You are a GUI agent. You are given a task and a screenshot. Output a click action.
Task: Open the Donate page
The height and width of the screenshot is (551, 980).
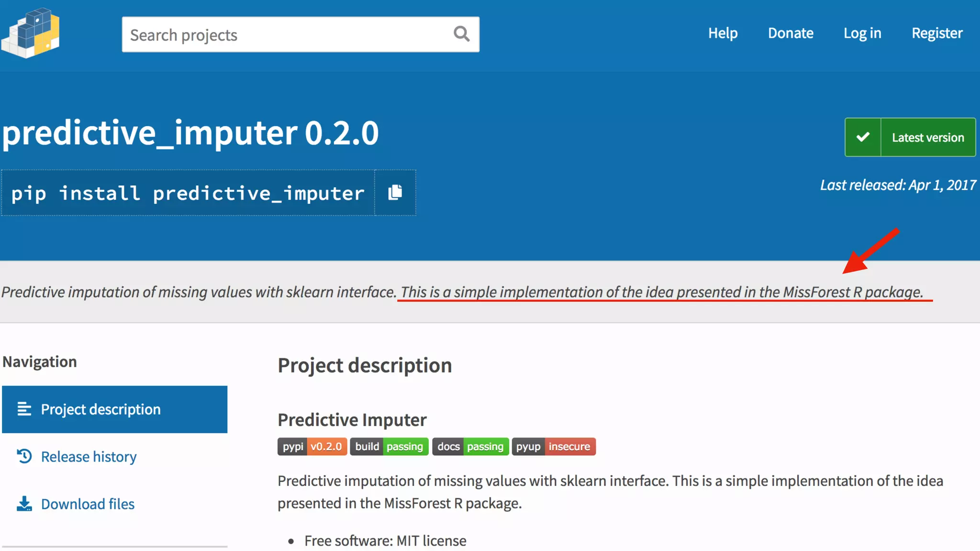pyautogui.click(x=791, y=33)
